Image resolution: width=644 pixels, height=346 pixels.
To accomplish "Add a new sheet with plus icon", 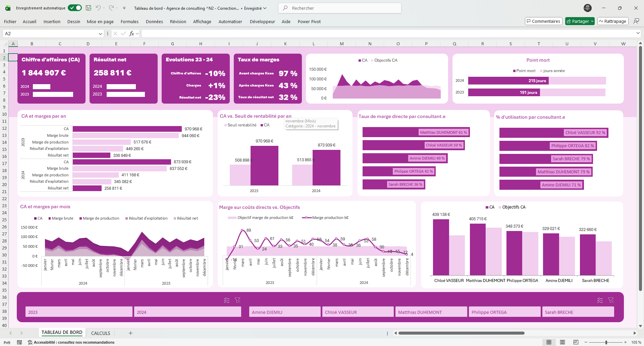I will 130,333.
